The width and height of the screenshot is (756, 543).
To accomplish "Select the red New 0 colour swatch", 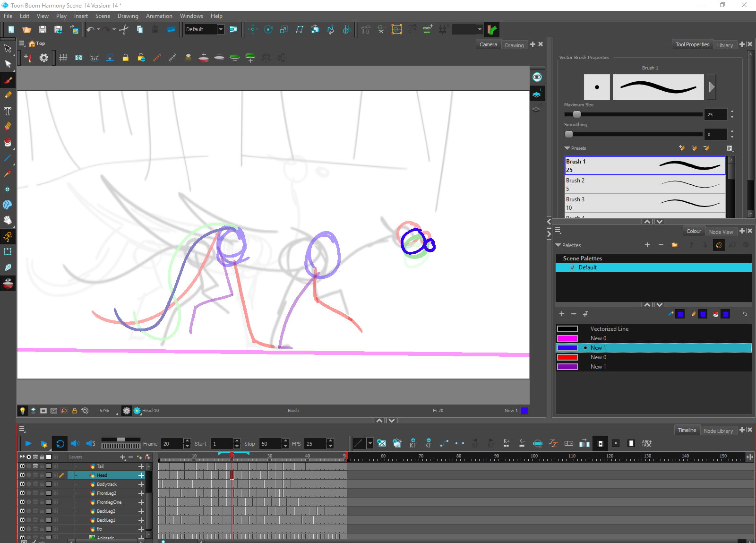I will [x=567, y=357].
